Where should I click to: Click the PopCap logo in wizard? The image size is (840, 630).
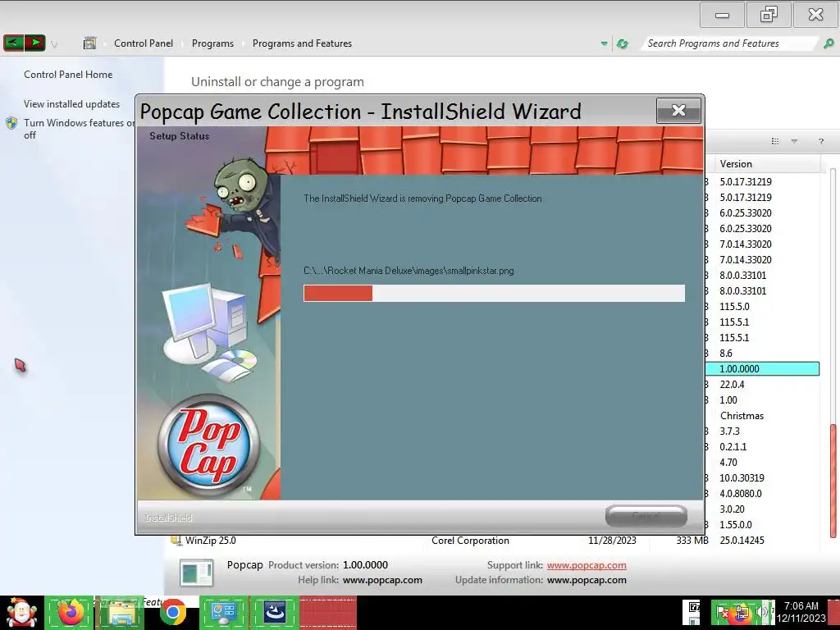pos(209,445)
